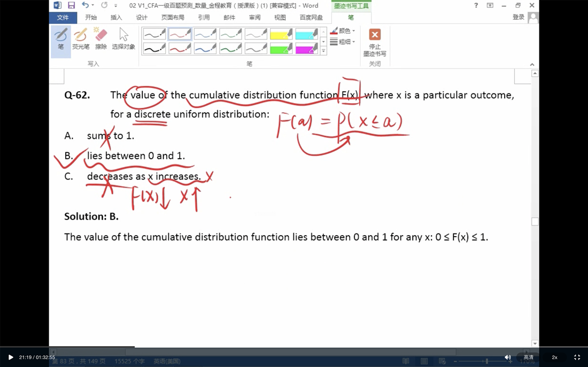Pick the thin red pen style
The image size is (588, 367).
point(180,34)
